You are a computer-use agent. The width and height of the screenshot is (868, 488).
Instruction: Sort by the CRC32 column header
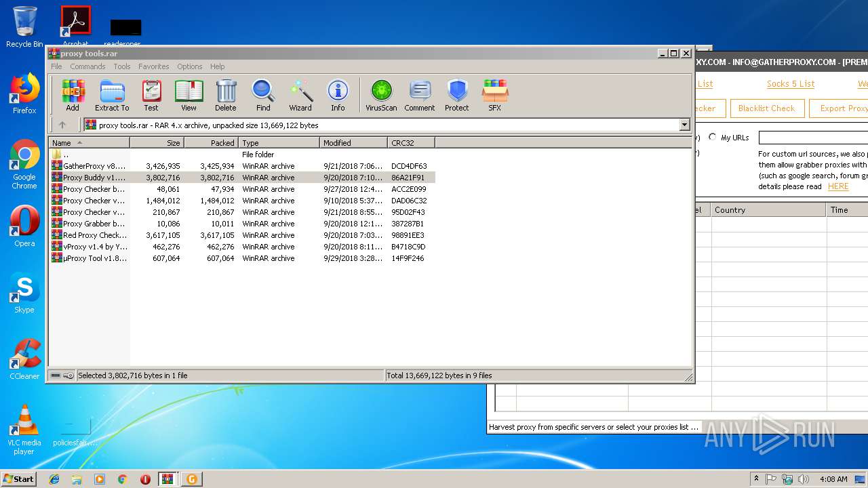(x=411, y=143)
